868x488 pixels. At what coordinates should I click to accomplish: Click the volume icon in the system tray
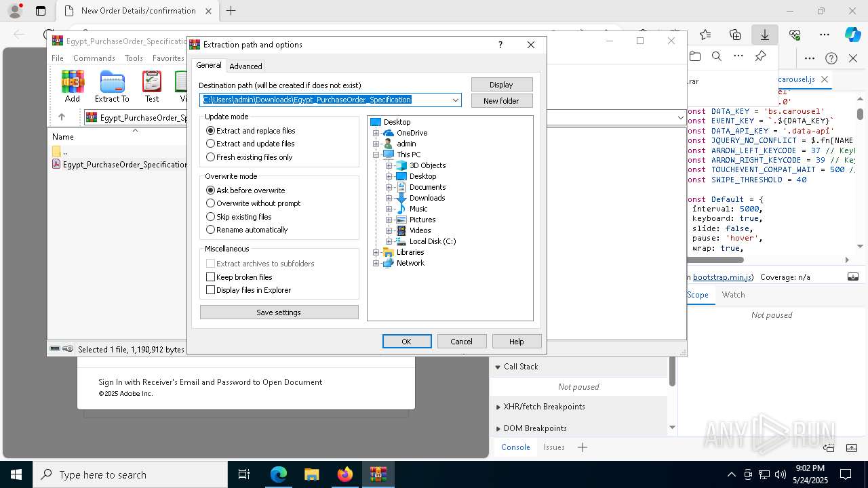[x=781, y=474]
